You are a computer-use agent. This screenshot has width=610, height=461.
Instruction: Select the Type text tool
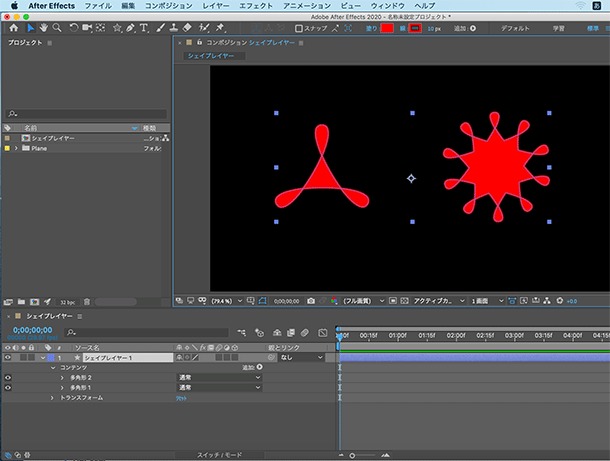[144, 28]
